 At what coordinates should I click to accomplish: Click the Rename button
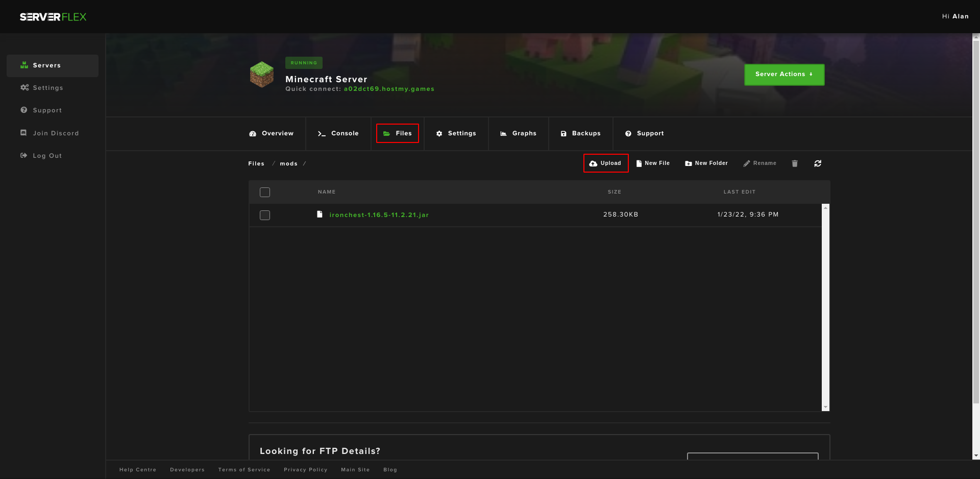tap(760, 163)
